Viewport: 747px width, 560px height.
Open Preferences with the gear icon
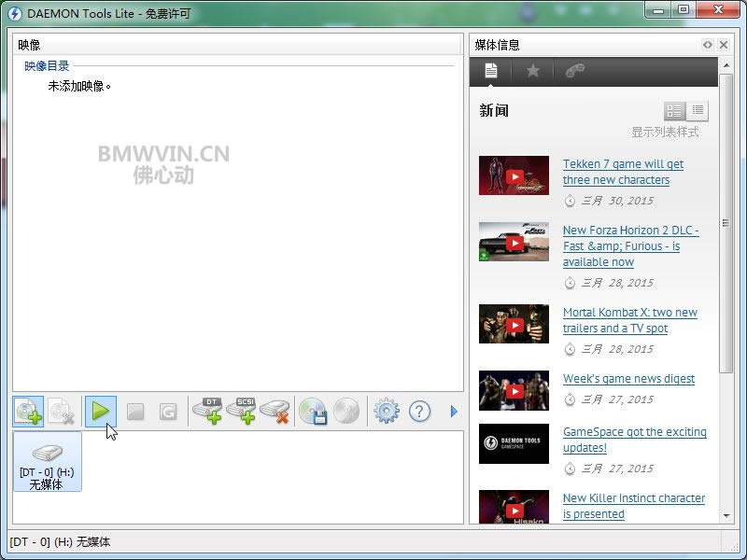[387, 411]
